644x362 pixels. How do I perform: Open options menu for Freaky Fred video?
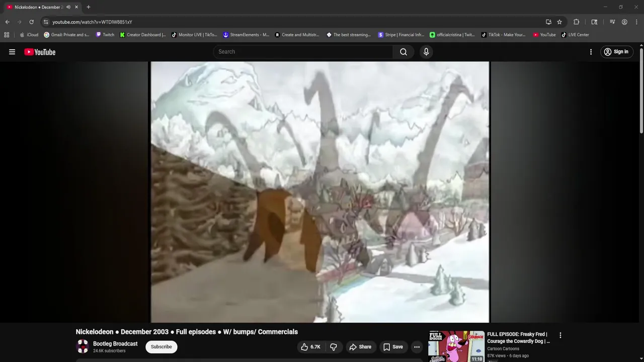[560, 335]
